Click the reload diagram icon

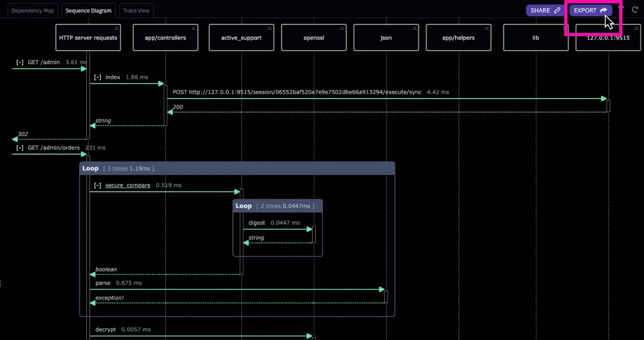[634, 10]
